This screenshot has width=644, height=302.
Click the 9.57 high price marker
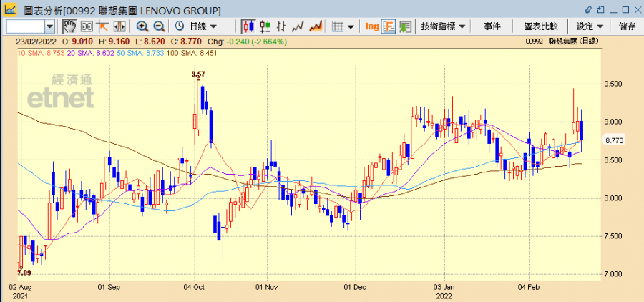(198, 74)
